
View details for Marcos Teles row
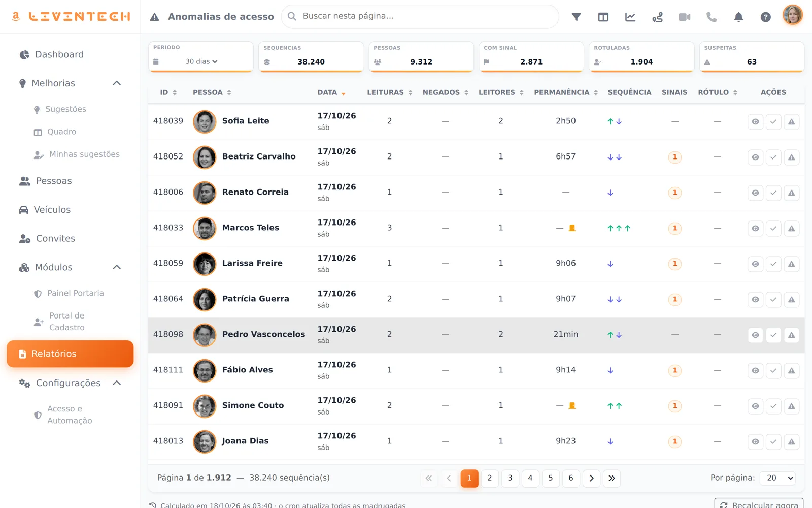pos(755,228)
